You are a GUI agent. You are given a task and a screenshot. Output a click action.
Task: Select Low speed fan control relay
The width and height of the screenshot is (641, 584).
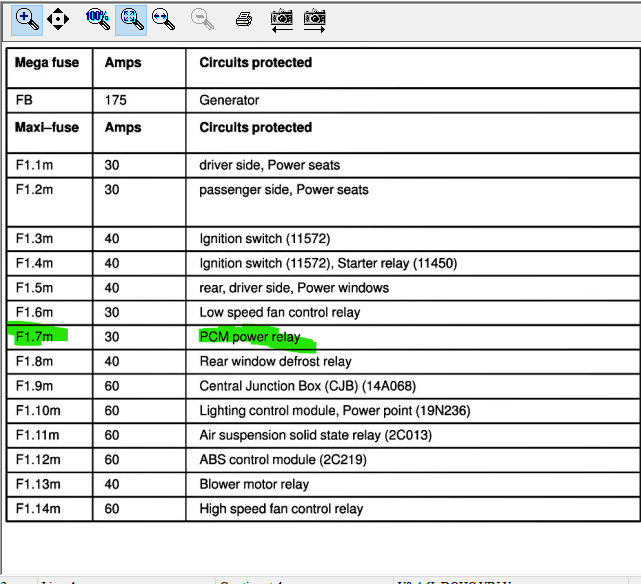tap(280, 312)
